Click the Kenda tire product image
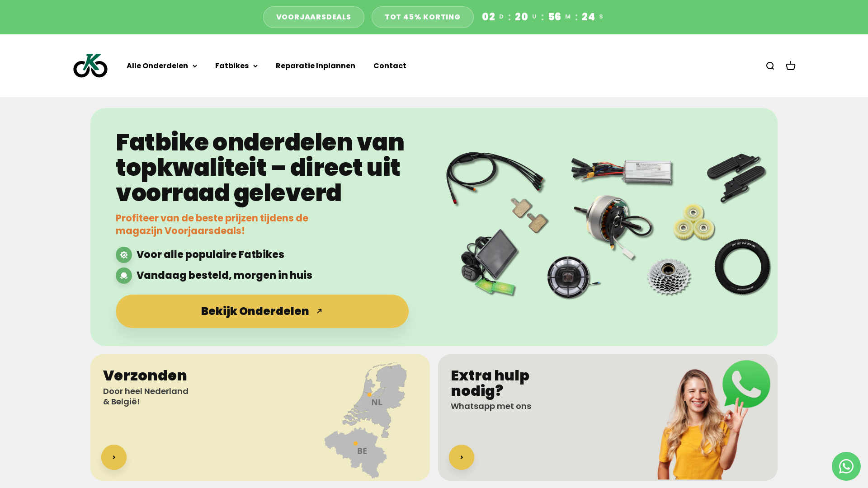This screenshot has width=868, height=488. pyautogui.click(x=742, y=267)
